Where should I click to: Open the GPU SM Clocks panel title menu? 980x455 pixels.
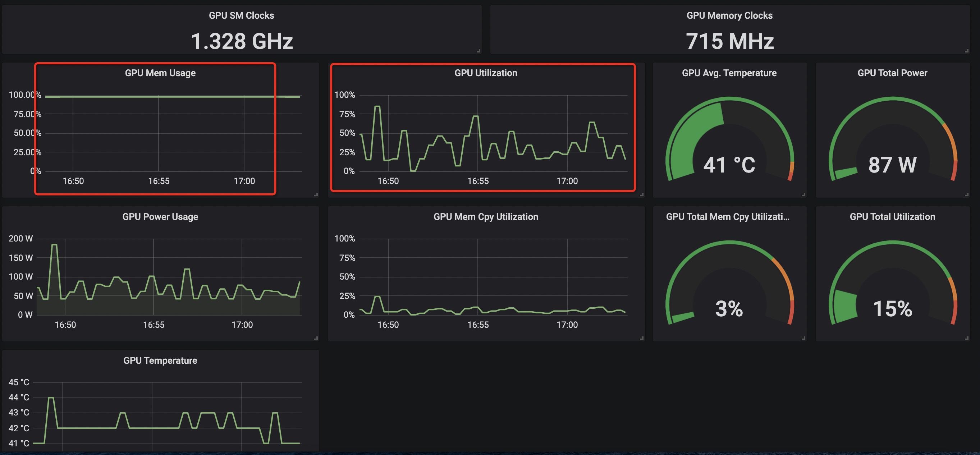coord(241,15)
